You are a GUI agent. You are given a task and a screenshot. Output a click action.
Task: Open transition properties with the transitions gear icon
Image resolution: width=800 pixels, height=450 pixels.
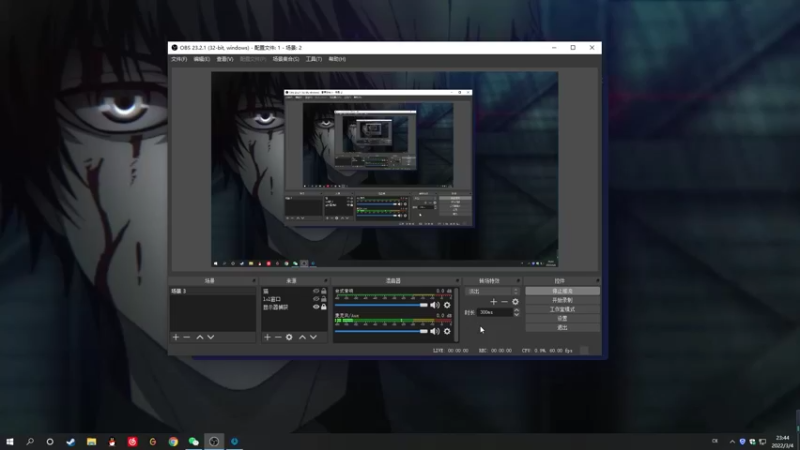pos(515,302)
